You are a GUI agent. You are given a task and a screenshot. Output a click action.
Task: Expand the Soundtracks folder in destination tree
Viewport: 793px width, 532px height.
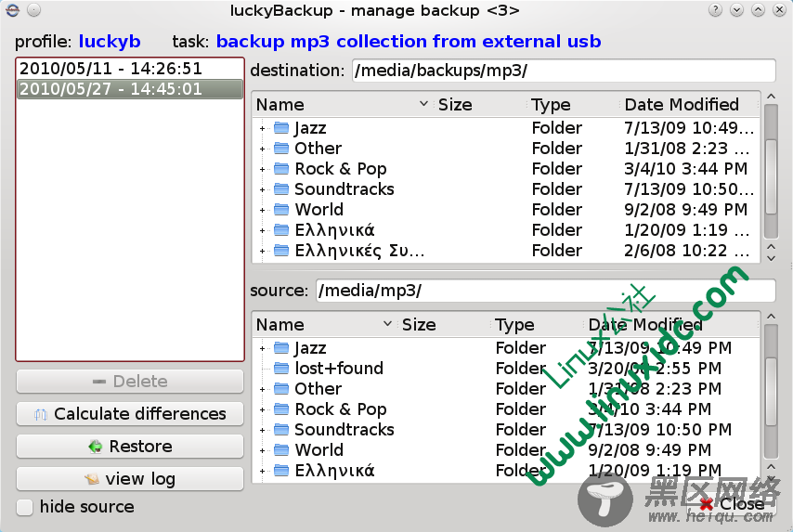click(x=262, y=189)
